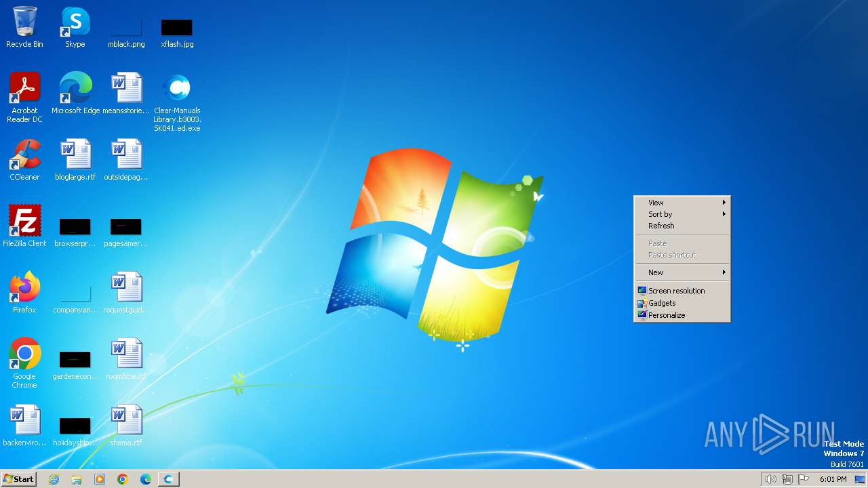868x488 pixels.
Task: Open Windows Media Player on taskbar
Action: pyautogui.click(x=100, y=479)
